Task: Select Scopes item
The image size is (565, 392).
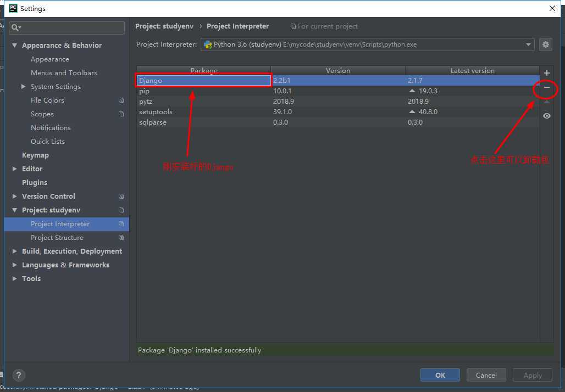Action: [x=42, y=114]
